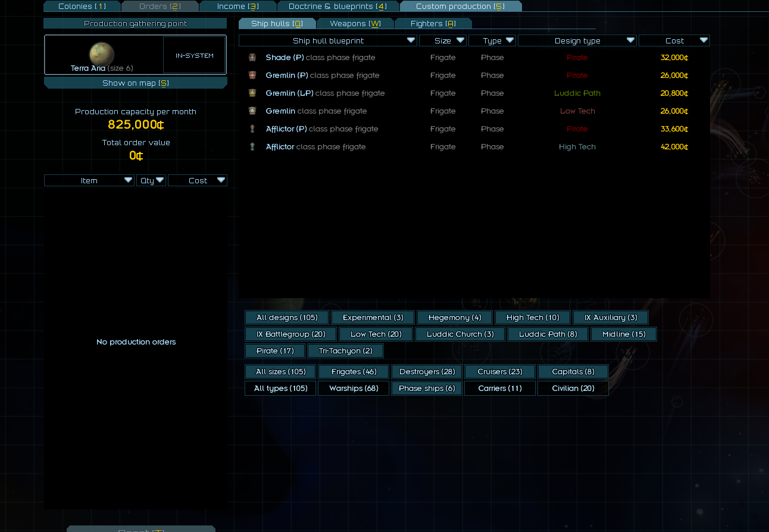Click the High Tech design type text

(x=577, y=147)
